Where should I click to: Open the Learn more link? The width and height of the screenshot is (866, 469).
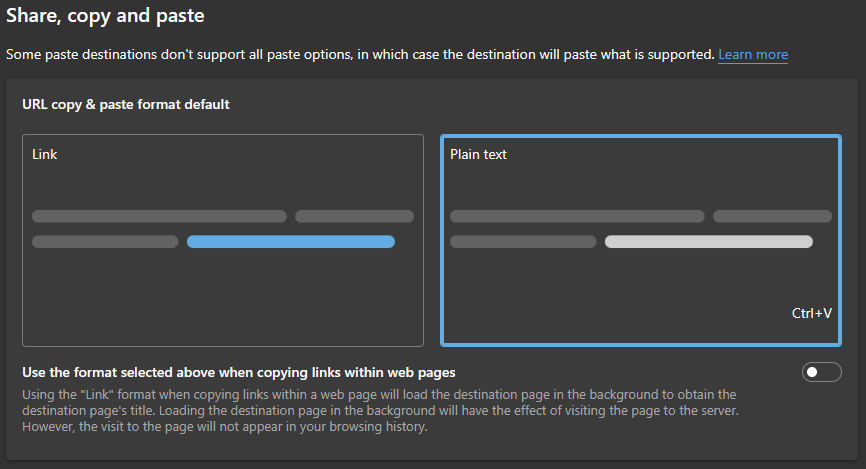tap(752, 54)
